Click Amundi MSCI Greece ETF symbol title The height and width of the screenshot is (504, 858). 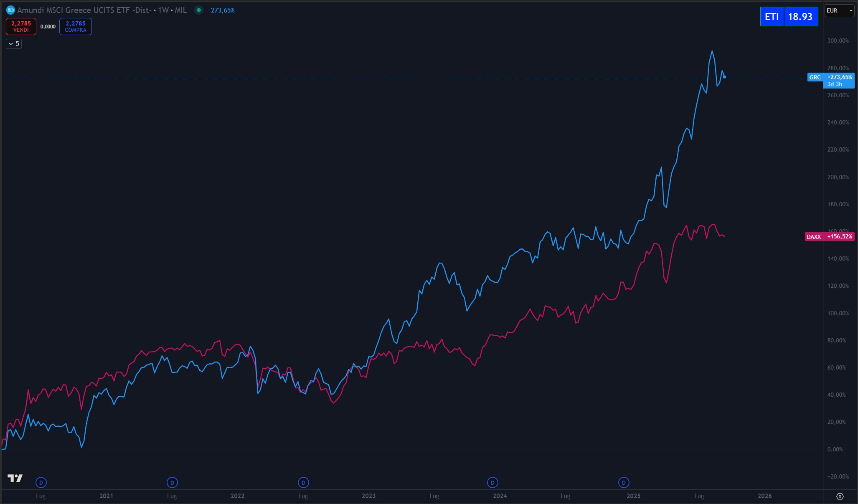tap(84, 10)
